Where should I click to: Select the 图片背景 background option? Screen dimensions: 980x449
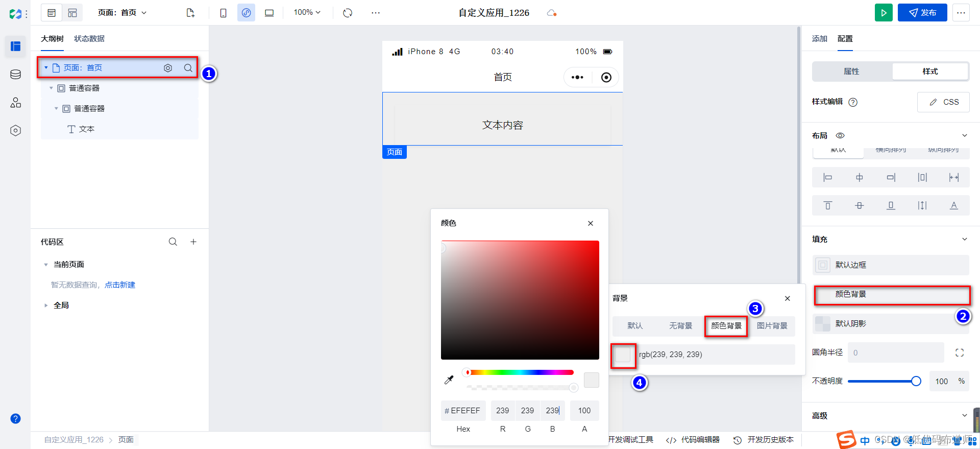click(772, 326)
